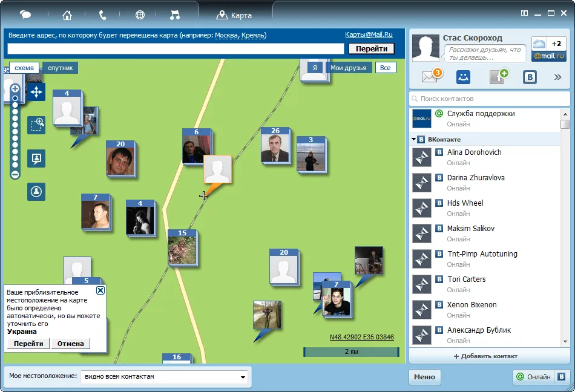
Task: Click the coordinates N48.42902 E35.03846 link
Action: [x=362, y=337]
